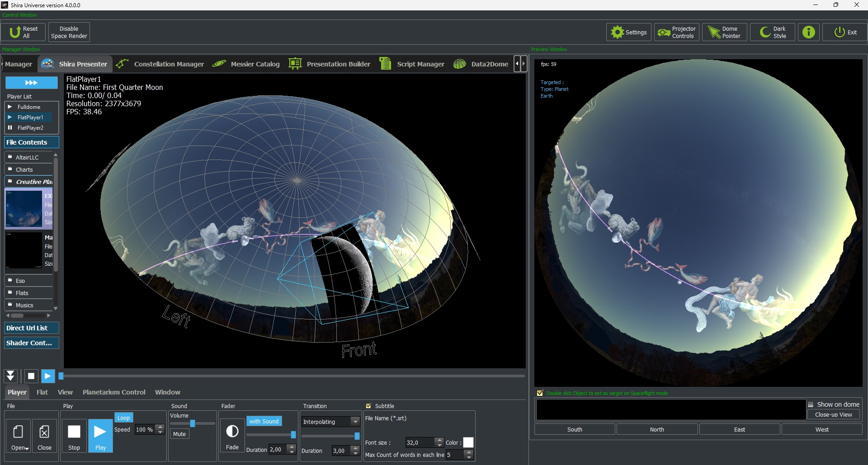Open the green info icon
Image resolution: width=868 pixels, height=465 pixels.
click(x=809, y=32)
